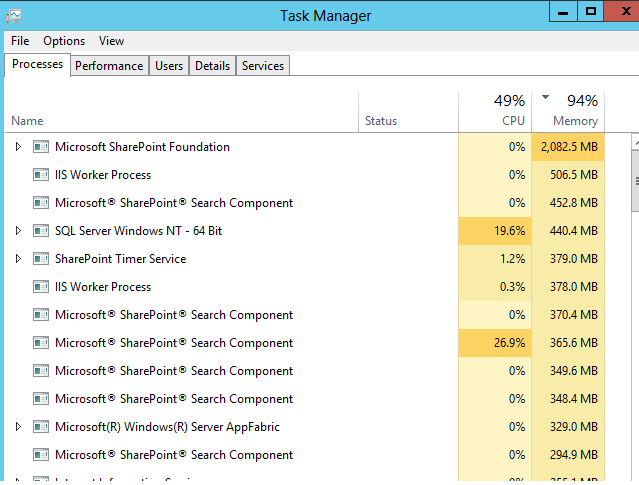Click icon of Search Component using 452.8 MB

point(41,203)
